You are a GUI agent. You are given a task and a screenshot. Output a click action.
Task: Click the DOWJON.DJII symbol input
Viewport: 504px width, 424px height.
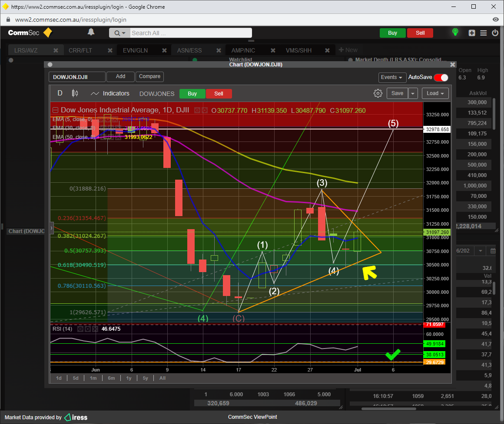click(x=77, y=77)
